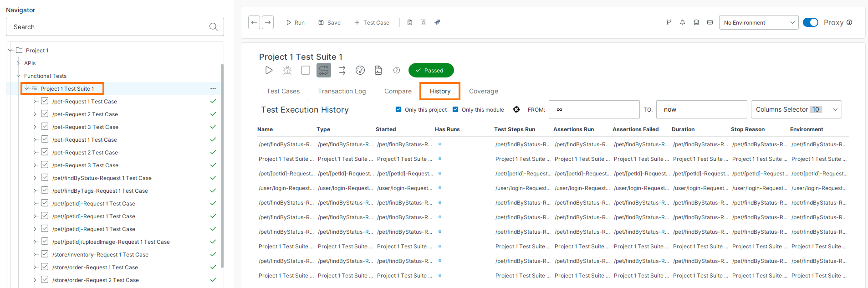Image resolution: width=868 pixels, height=288 pixels.
Task: Select the History tab
Action: pos(440,91)
